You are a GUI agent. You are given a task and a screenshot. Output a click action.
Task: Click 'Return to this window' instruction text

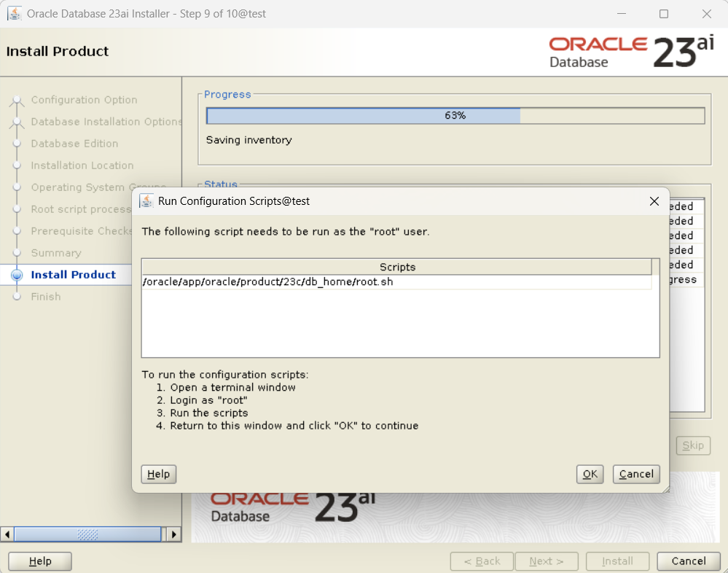pyautogui.click(x=294, y=425)
